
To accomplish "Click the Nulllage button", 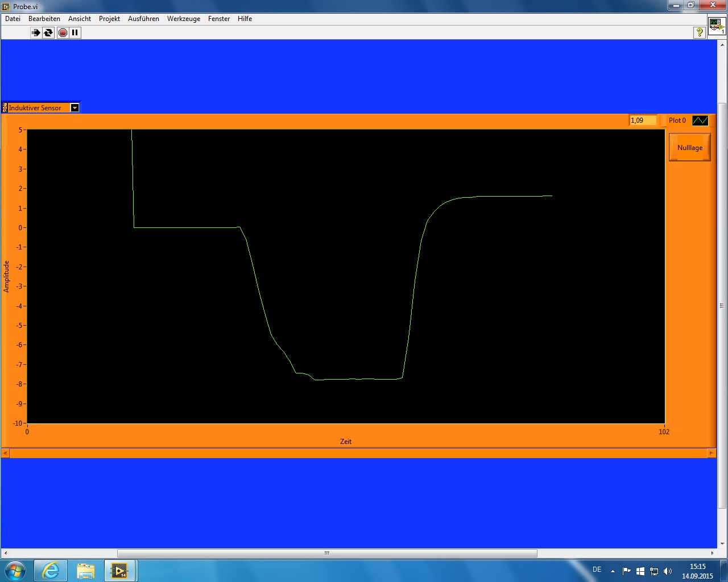I will click(690, 148).
